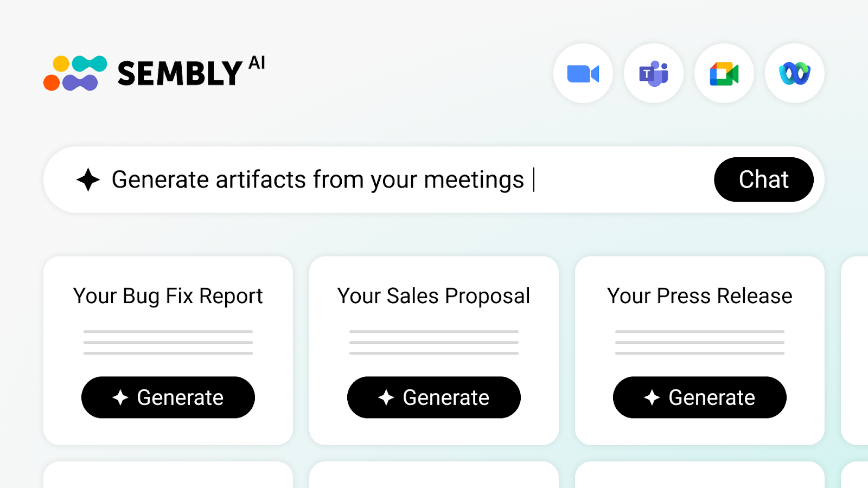Click placeholder text lines in Sales Proposal card
This screenshot has width=868, height=488.
[x=434, y=342]
